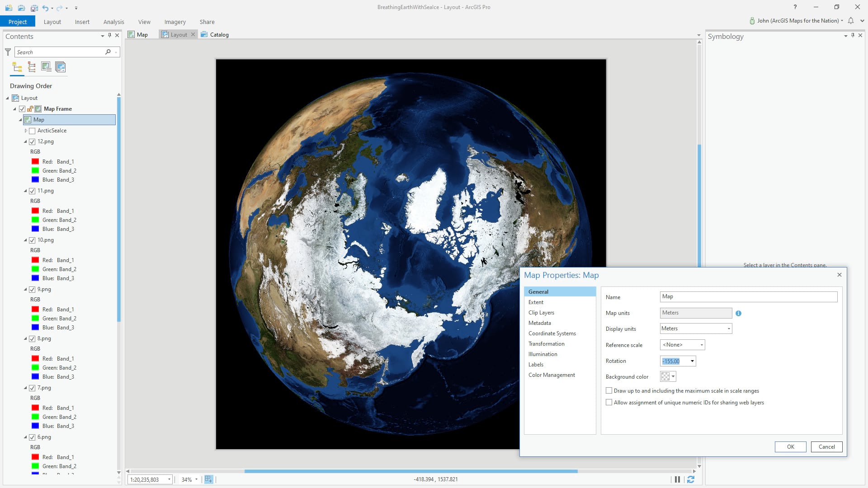Click the List Map Series Pages icon
The image size is (868, 488).
pyautogui.click(x=60, y=67)
